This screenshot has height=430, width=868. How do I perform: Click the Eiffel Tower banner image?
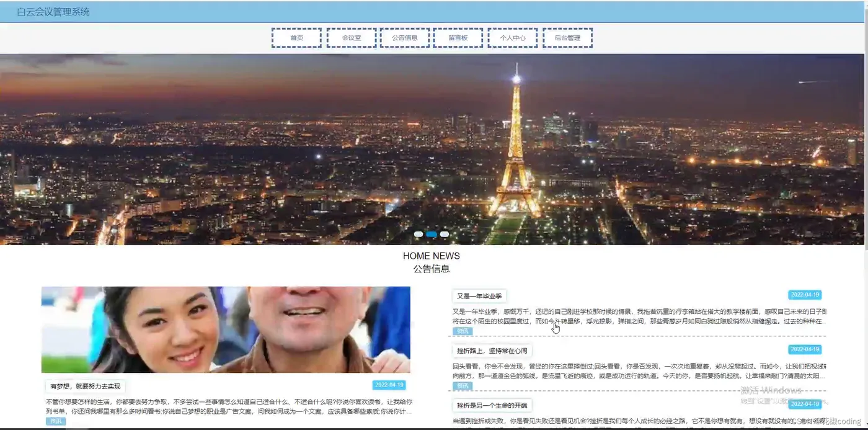[432, 149]
